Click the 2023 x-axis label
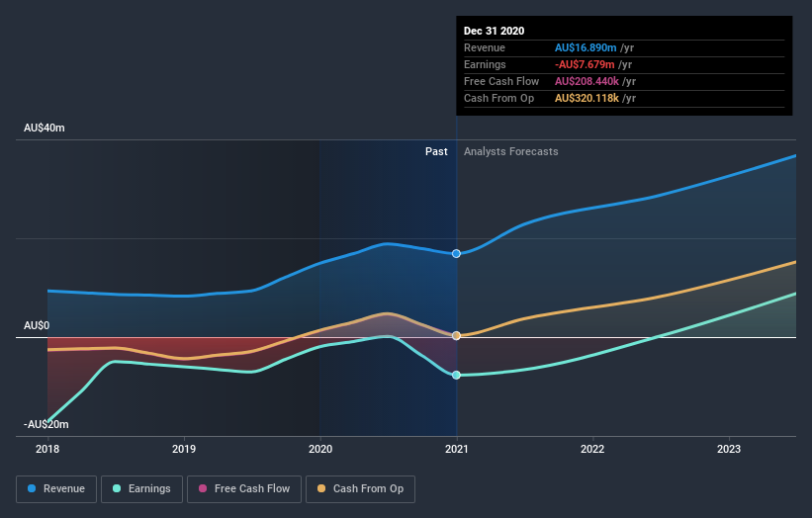Image resolution: width=812 pixels, height=518 pixels. click(729, 449)
